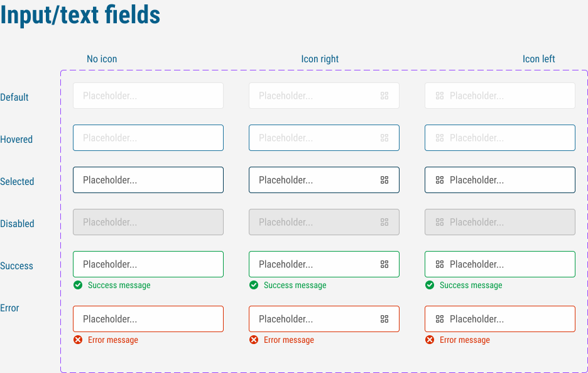Screen dimensions: 588x373
Task: Click grid icon in Hovered Icon left field
Action: pos(440,138)
